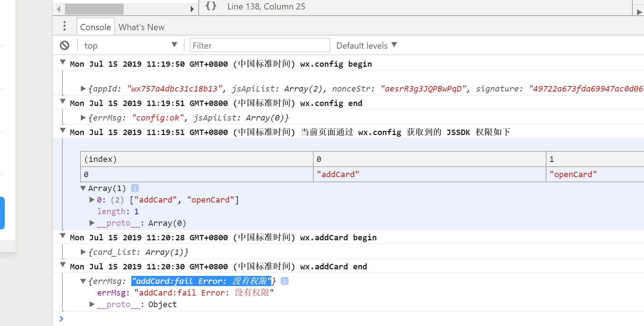Click the info badge after the errMsg object
The image size is (644, 326).
285,281
